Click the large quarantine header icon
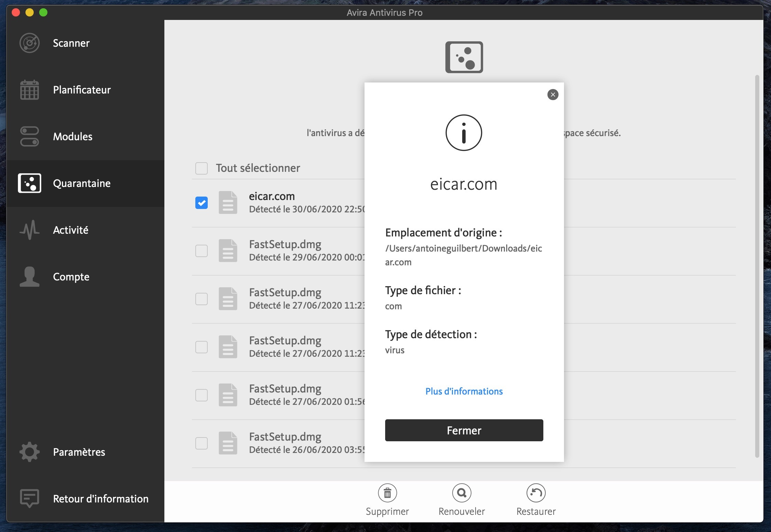This screenshot has height=532, width=771. coord(464,57)
